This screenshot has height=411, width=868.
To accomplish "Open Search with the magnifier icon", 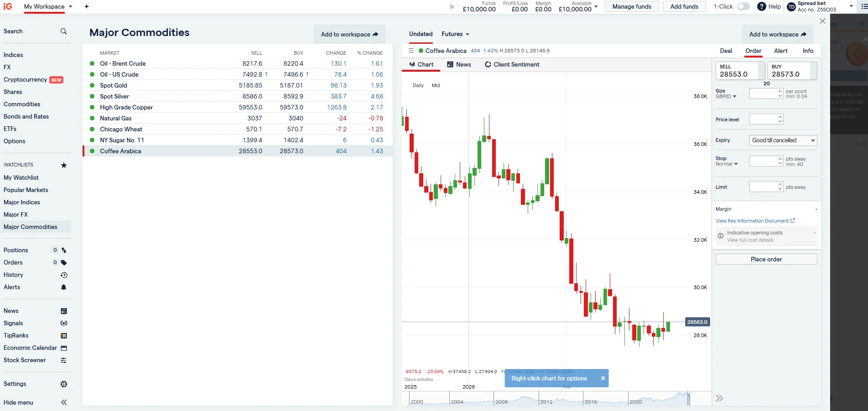I will [x=63, y=31].
